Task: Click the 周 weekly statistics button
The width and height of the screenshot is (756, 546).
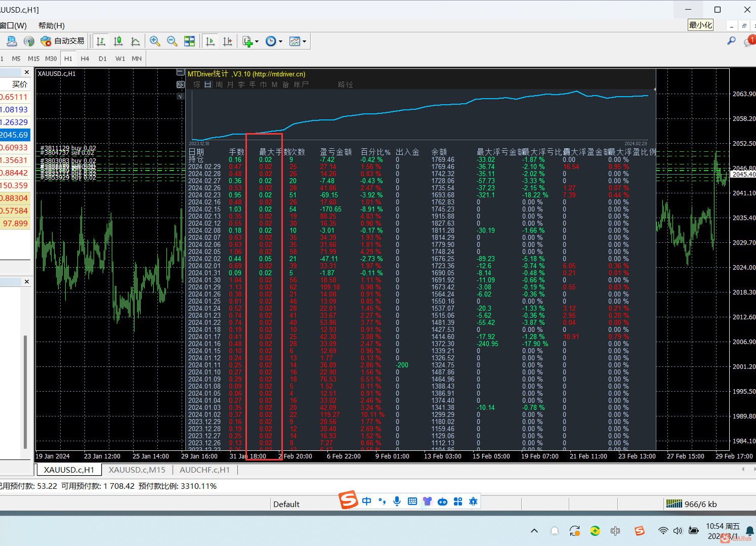Action: (219, 85)
